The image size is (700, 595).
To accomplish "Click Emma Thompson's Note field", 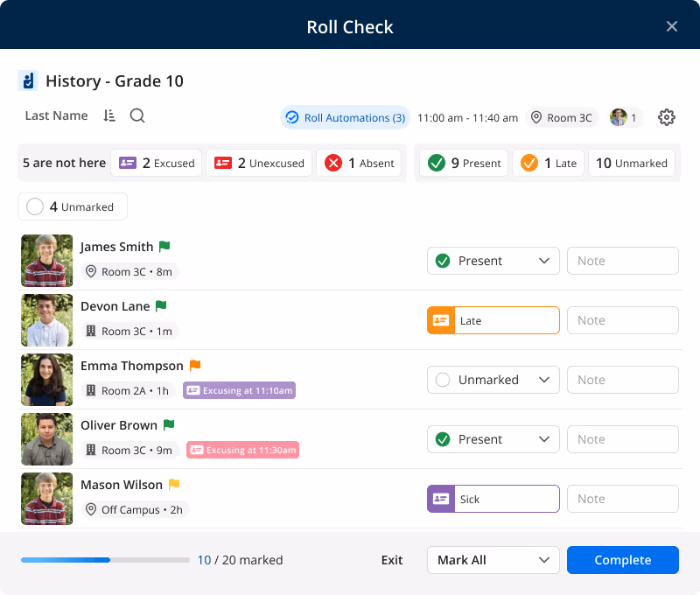I will click(623, 380).
